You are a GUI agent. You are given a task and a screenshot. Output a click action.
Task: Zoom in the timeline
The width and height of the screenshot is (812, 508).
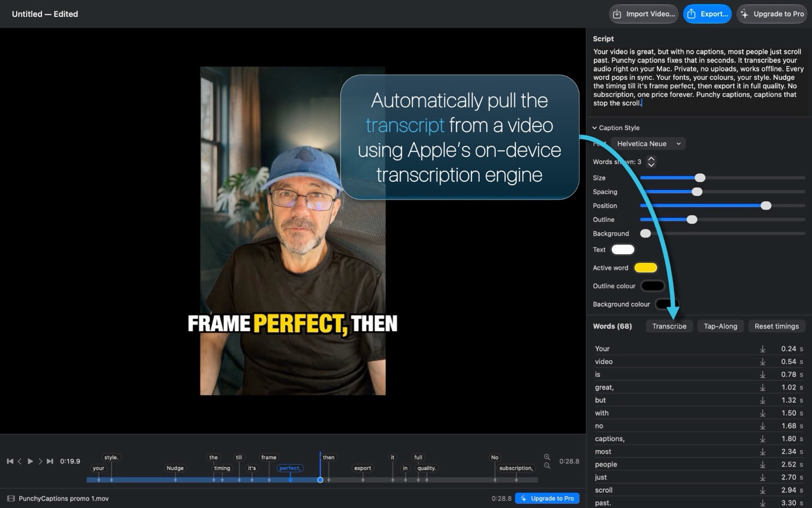click(547, 457)
